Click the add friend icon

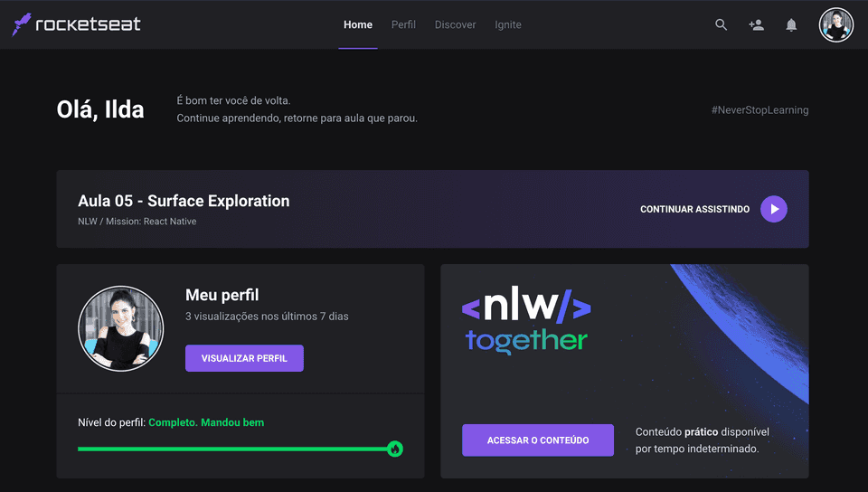(756, 25)
